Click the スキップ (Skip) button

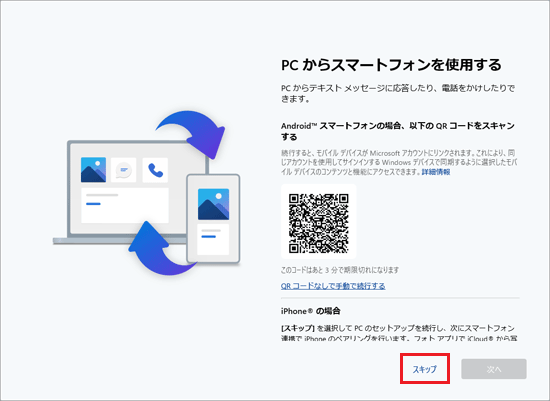[x=425, y=369]
